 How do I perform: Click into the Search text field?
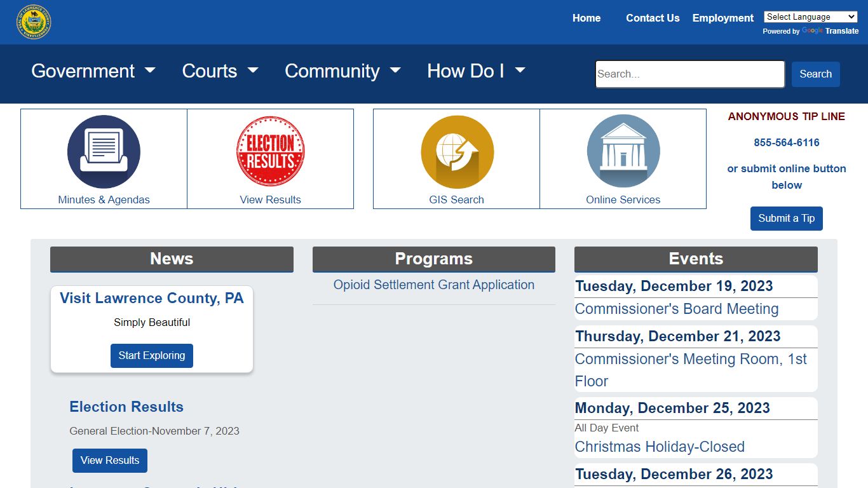pos(690,74)
